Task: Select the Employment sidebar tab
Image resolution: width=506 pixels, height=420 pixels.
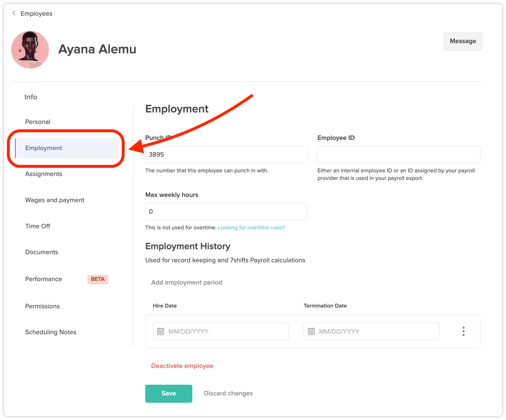Action: (x=44, y=148)
